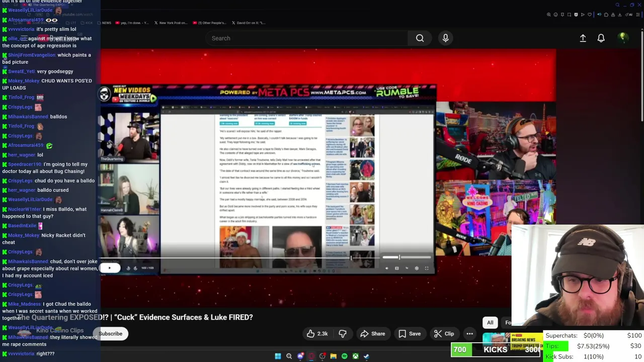
Task: Select the All filter chip
Action: pos(490,323)
